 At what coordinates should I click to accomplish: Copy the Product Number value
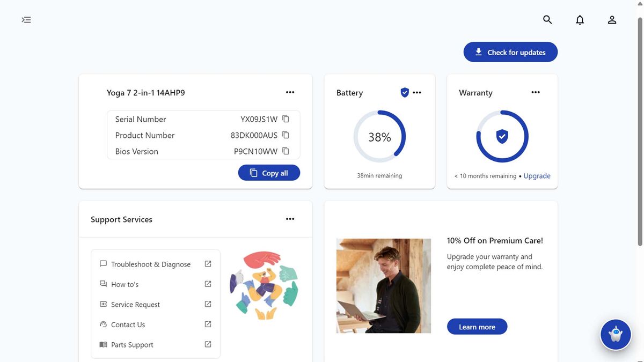[x=286, y=135]
